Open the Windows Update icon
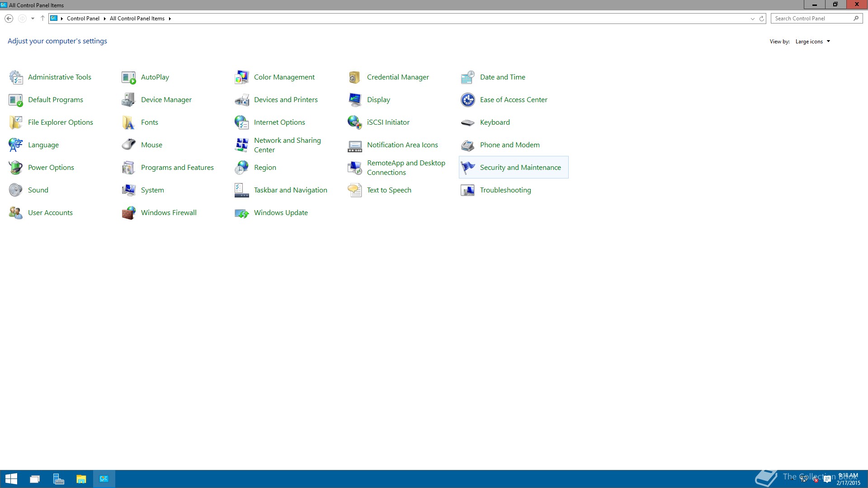This screenshot has width=868, height=488. click(242, 213)
